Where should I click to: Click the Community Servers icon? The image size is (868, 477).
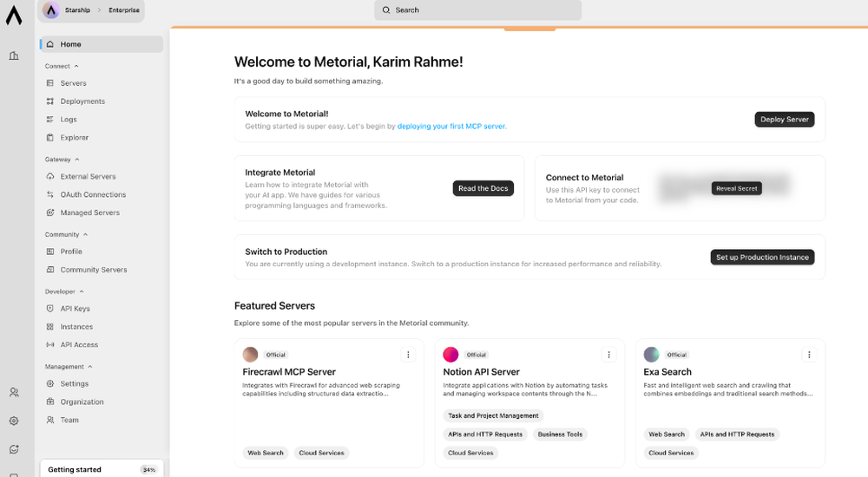(x=50, y=270)
